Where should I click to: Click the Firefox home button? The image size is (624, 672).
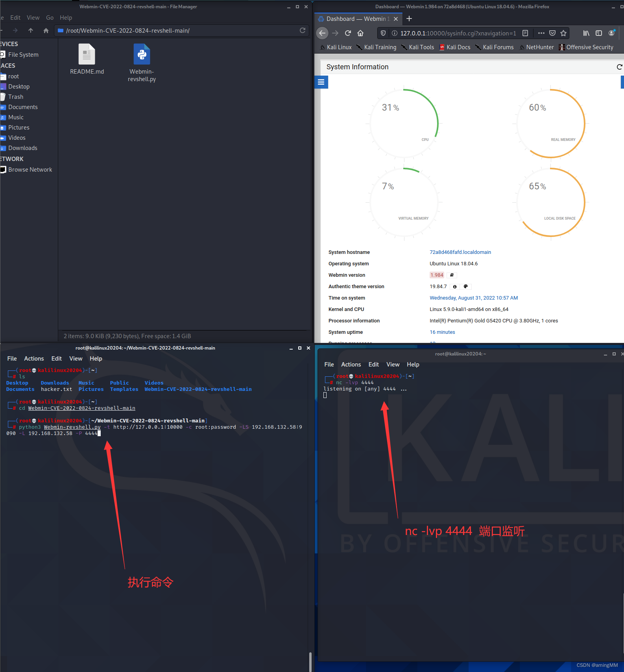tap(360, 33)
